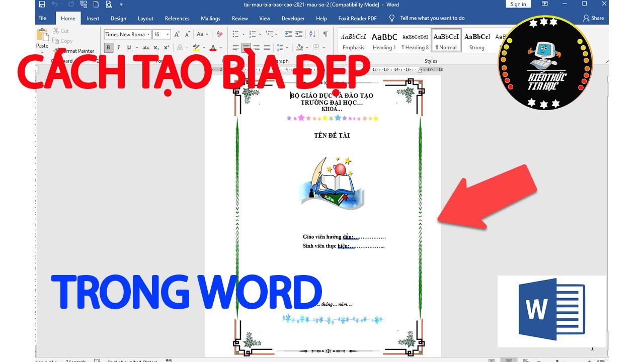This screenshot has height=362, width=644.
Task: Decrease font size with the Shrink Font icon
Action: (187, 34)
